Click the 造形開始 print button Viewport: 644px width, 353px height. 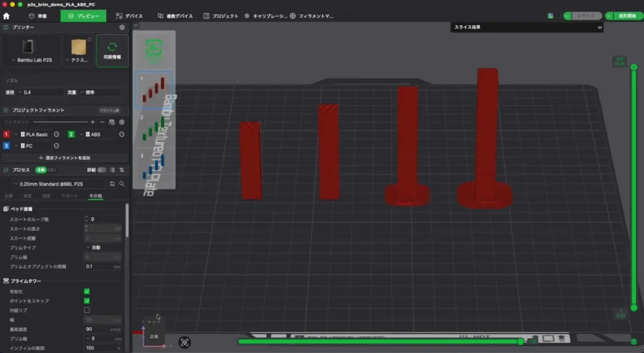(x=627, y=16)
